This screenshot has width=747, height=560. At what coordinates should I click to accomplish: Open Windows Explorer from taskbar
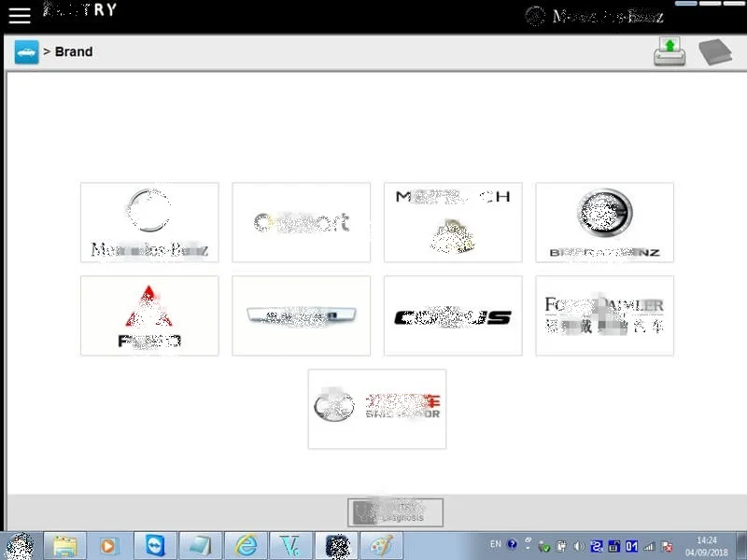coord(65,546)
